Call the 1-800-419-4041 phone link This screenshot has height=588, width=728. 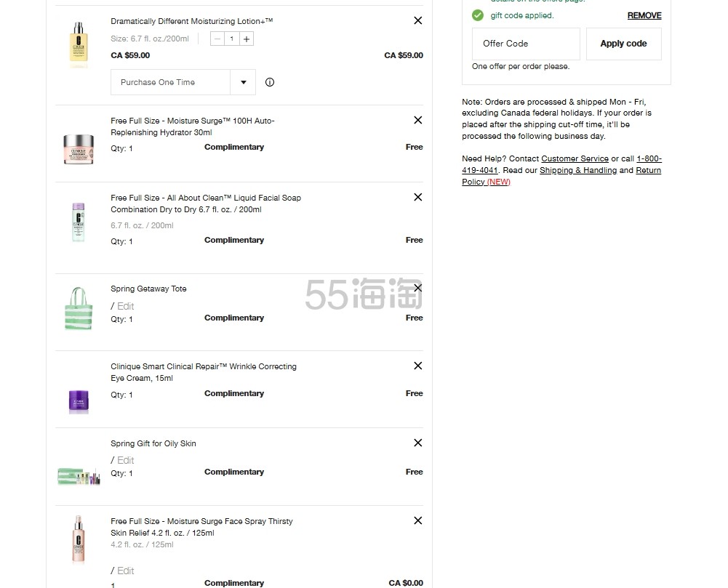[x=649, y=158]
